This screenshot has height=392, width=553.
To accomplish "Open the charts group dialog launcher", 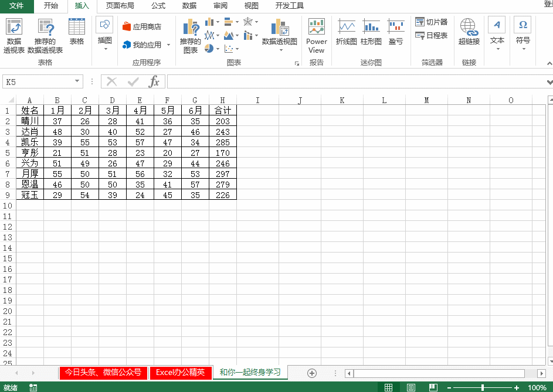I will point(297,63).
